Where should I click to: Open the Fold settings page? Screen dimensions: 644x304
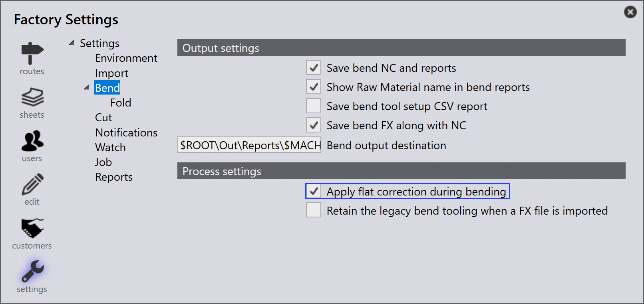tap(121, 103)
